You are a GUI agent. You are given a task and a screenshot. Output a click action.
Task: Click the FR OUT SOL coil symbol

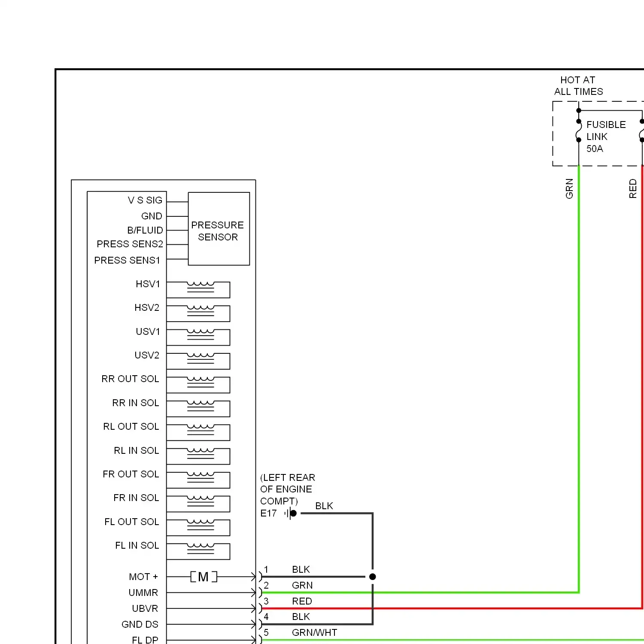click(x=200, y=477)
